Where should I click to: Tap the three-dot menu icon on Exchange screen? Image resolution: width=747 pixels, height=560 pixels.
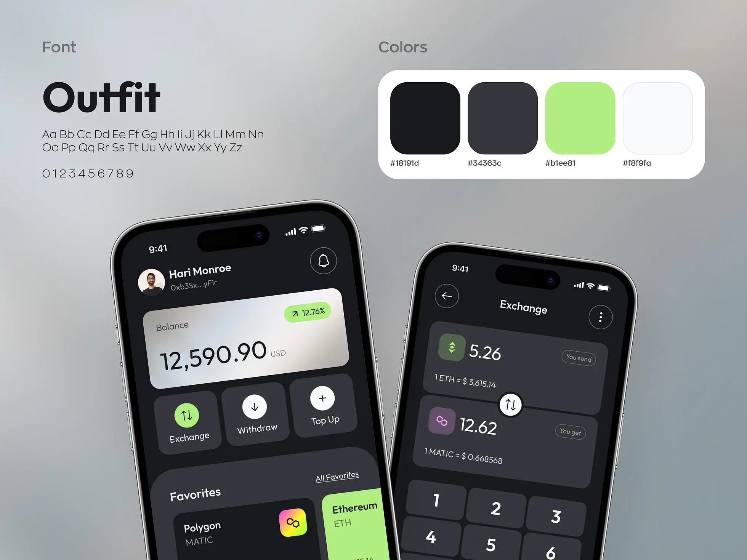[600, 317]
